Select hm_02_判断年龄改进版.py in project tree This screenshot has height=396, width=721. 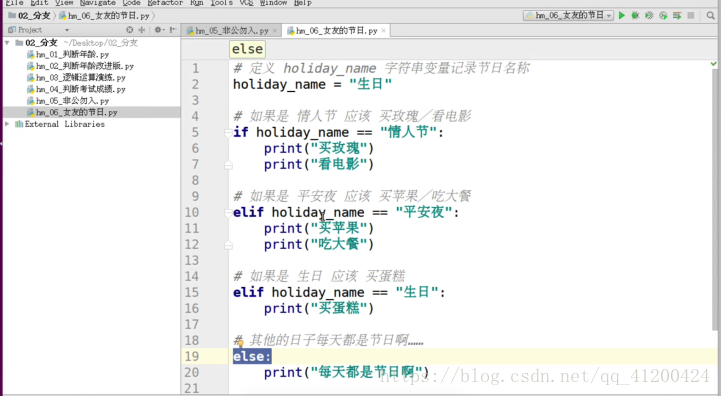pos(80,66)
